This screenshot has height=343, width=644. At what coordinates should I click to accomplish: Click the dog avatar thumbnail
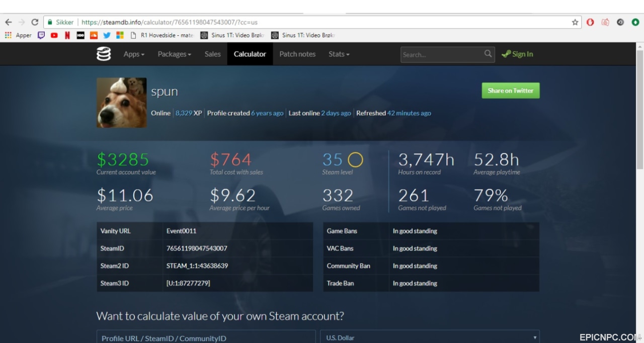121,103
